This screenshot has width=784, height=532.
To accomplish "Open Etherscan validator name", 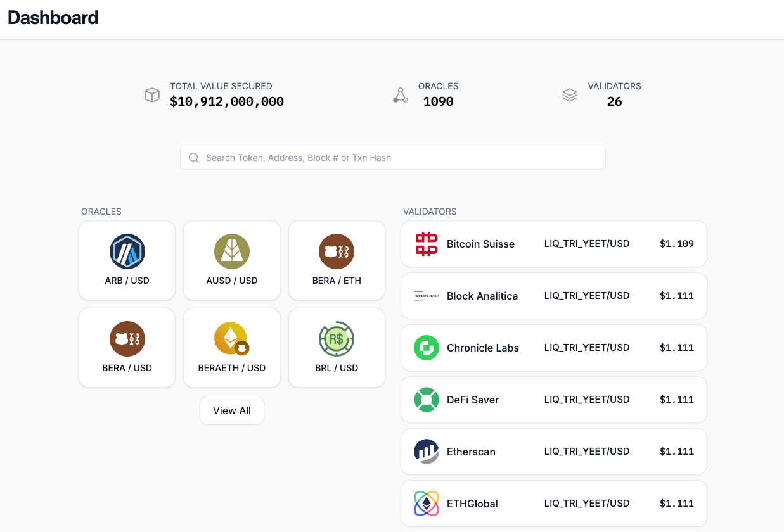I will click(471, 452).
